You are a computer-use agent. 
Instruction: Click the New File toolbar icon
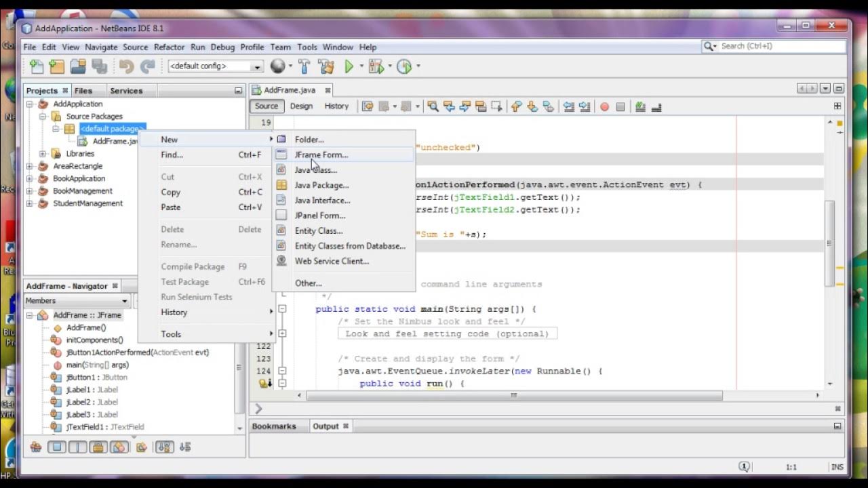37,66
